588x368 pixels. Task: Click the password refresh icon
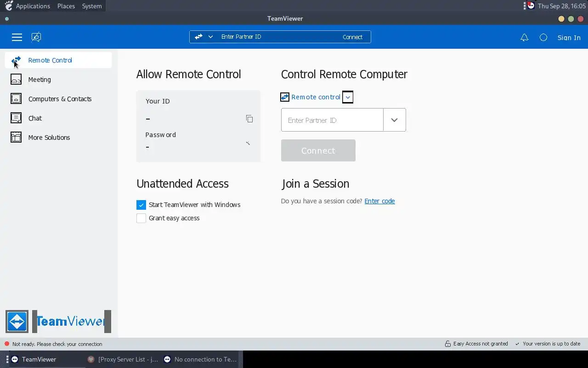(248, 144)
